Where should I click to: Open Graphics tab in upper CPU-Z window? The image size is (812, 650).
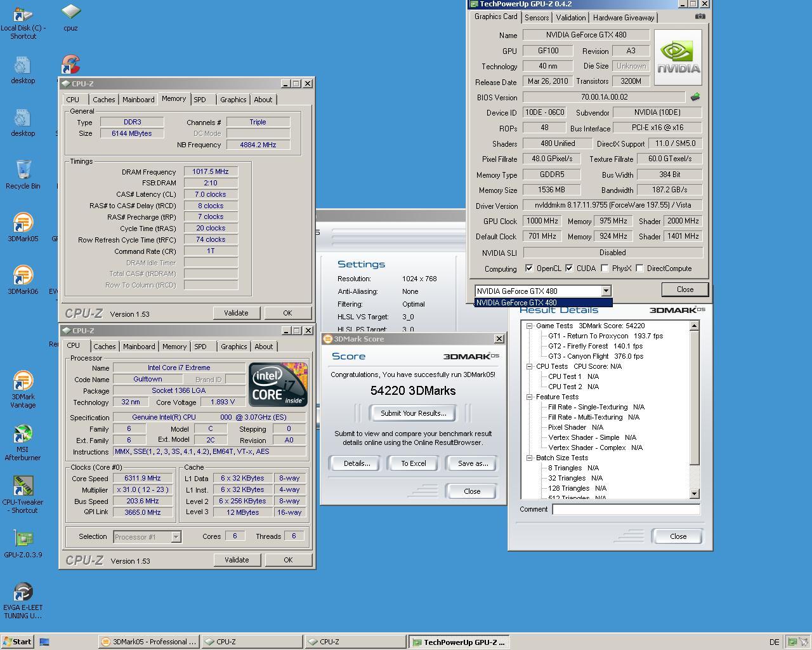tap(233, 100)
